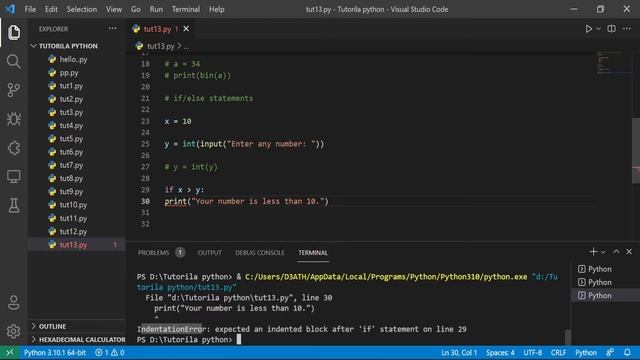Open the Manage gear icon

13,331
